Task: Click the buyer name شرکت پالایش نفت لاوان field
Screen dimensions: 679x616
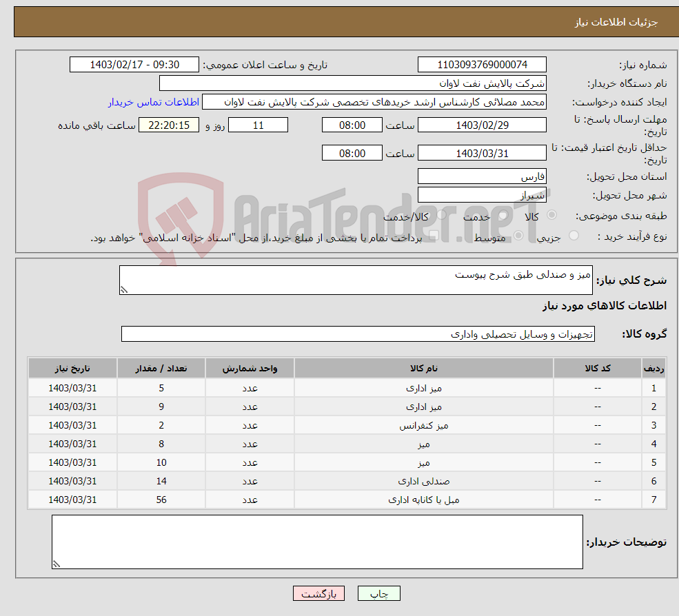Action: tap(352, 83)
